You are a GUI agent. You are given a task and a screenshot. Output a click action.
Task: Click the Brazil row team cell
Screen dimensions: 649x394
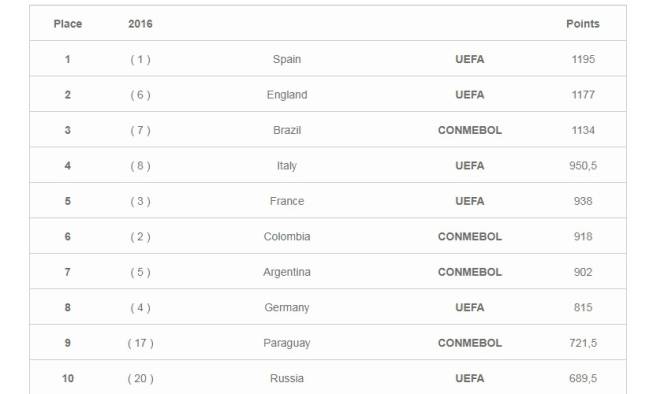287,130
